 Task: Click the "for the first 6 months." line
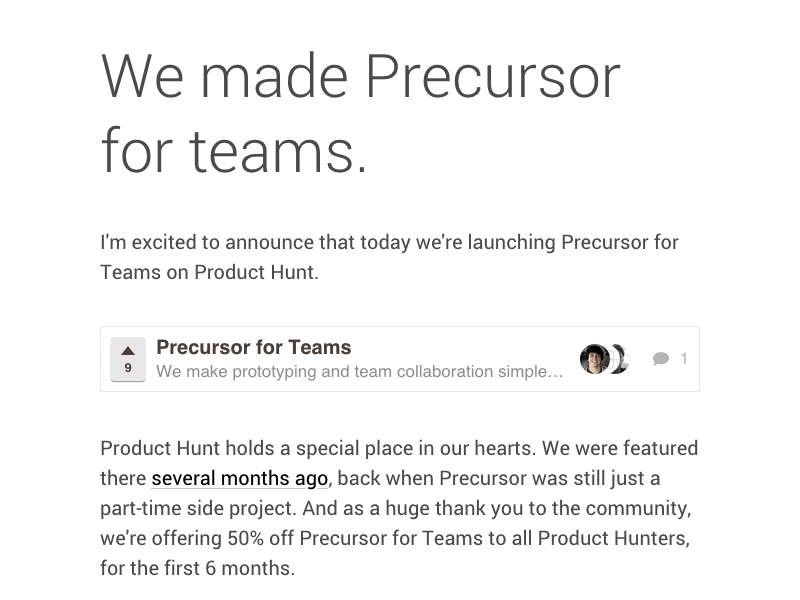coord(197,568)
